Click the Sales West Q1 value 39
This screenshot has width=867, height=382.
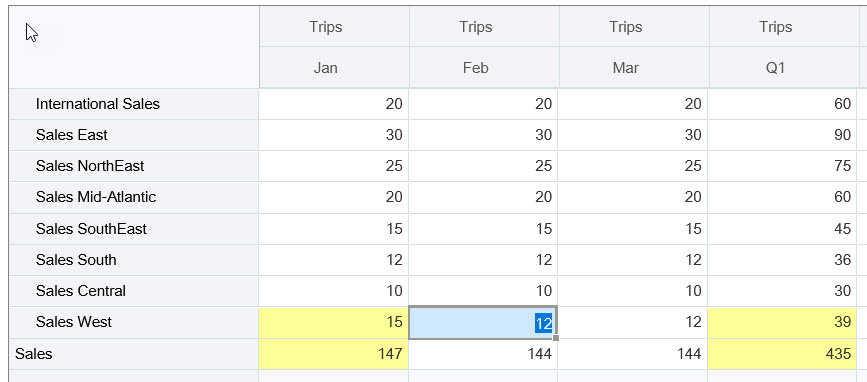[x=783, y=322]
